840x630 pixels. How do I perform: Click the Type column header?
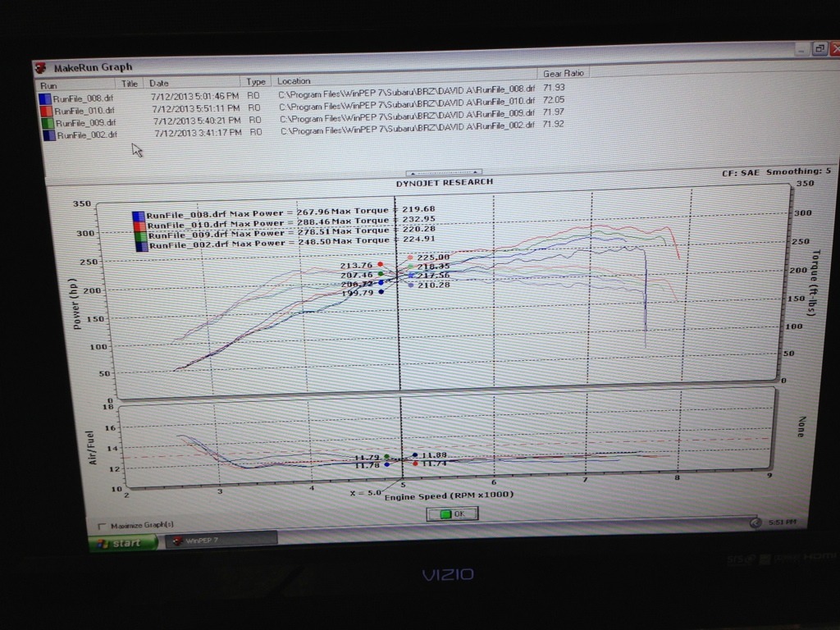(256, 82)
